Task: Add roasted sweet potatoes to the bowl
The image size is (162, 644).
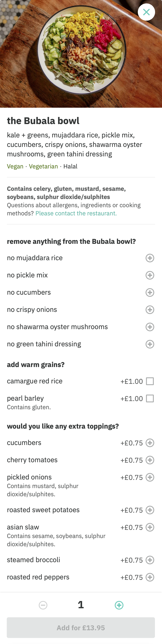Action: 150,510
